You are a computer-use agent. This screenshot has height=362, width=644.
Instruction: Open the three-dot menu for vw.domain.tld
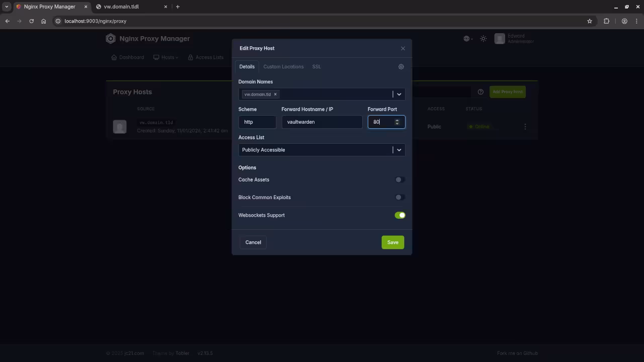pyautogui.click(x=525, y=126)
